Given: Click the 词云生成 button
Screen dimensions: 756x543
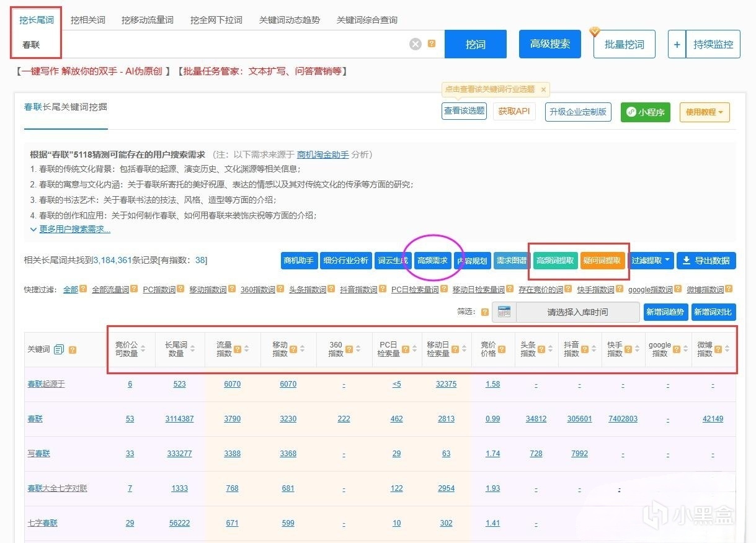Looking at the screenshot, I should click(393, 261).
